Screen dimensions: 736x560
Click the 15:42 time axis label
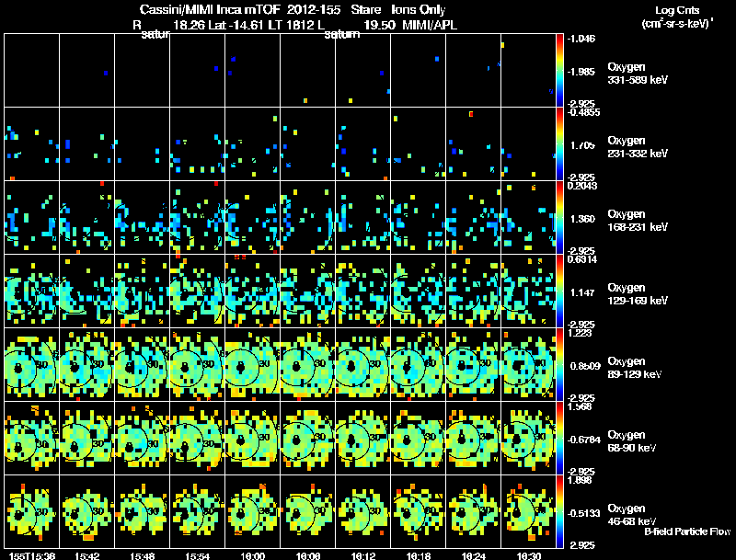tap(86, 555)
